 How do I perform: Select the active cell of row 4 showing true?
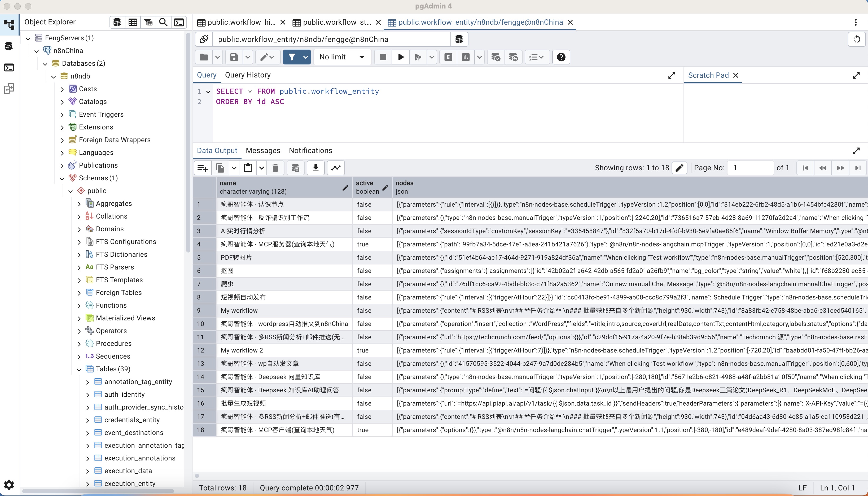372,244
